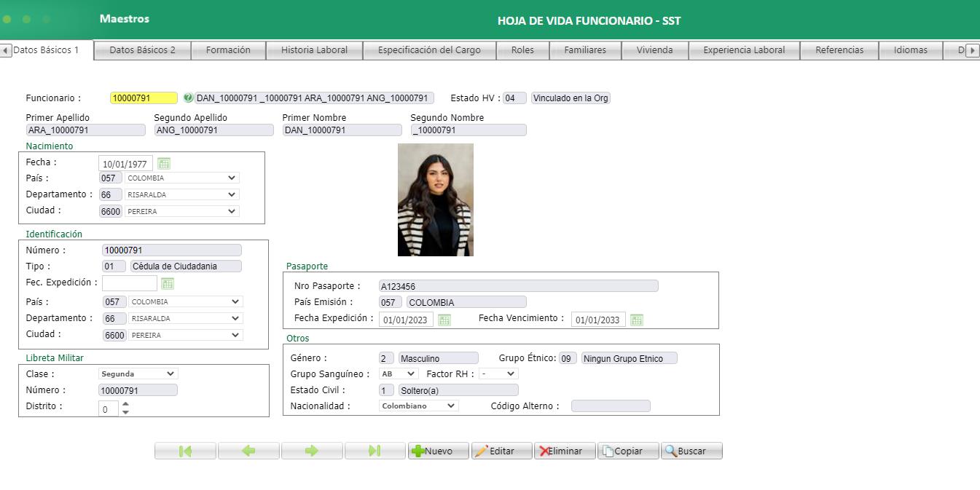This screenshot has height=490, width=980.
Task: Open Nacionalidad dropdown Colombiano
Action: tap(419, 406)
